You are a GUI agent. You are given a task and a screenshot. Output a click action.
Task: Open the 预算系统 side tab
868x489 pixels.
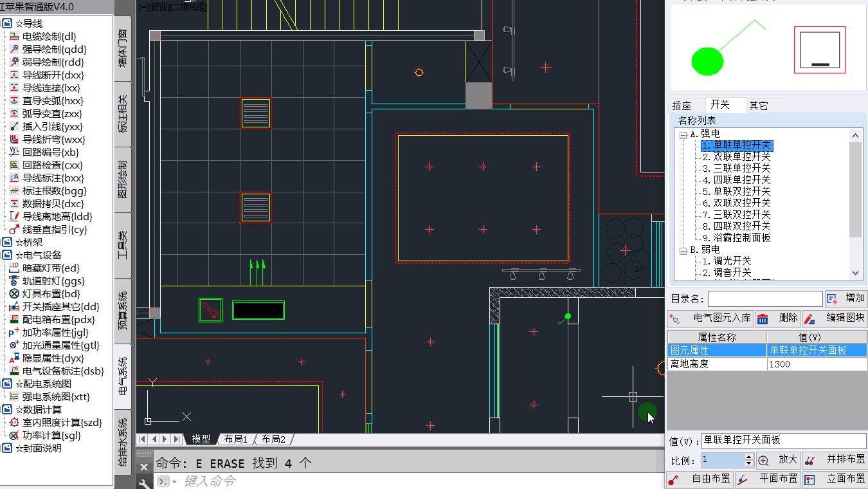123,311
